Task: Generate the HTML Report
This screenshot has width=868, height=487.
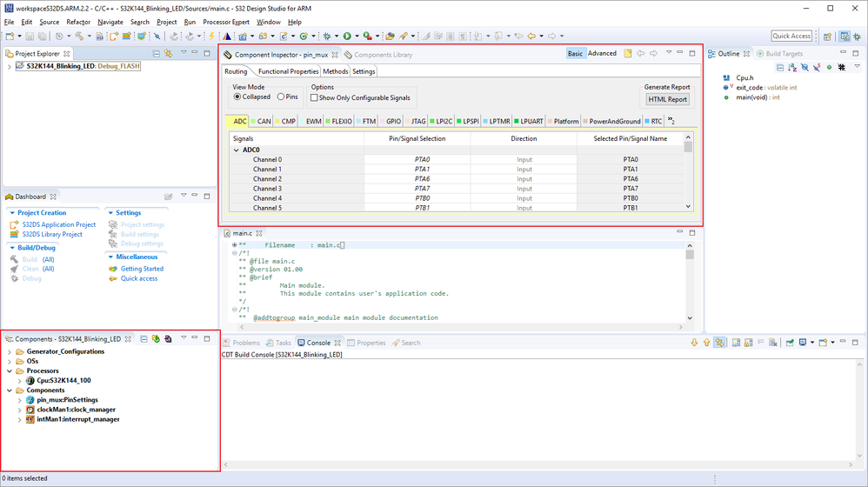Action: [667, 99]
